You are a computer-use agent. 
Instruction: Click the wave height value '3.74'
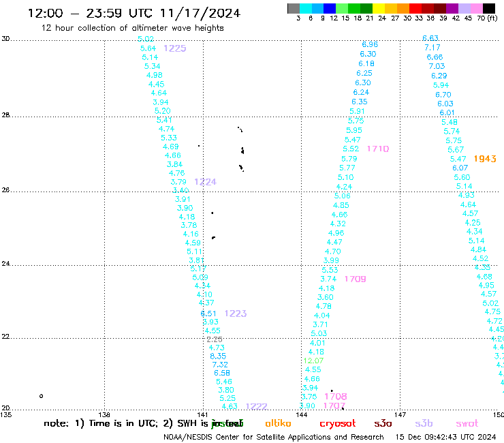click(328, 279)
